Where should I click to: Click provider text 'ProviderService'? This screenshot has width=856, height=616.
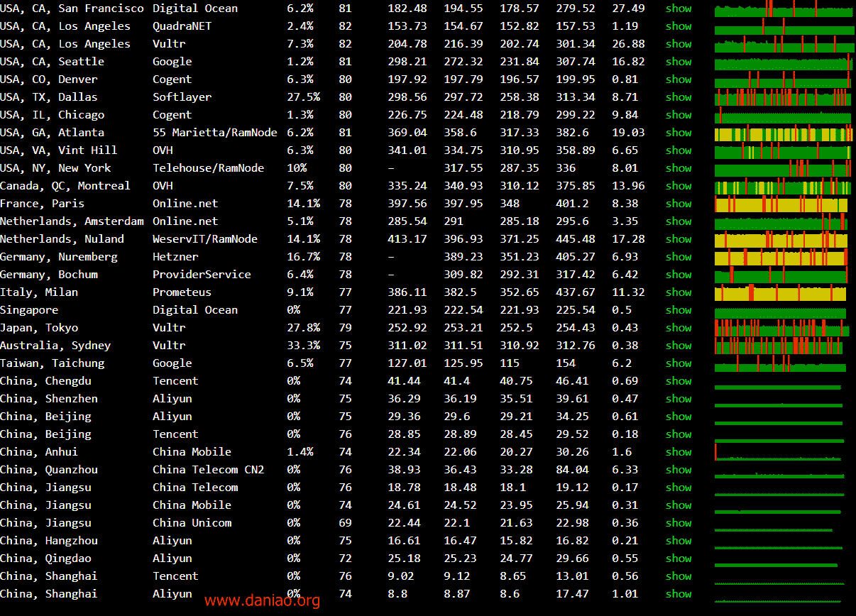[202, 275]
